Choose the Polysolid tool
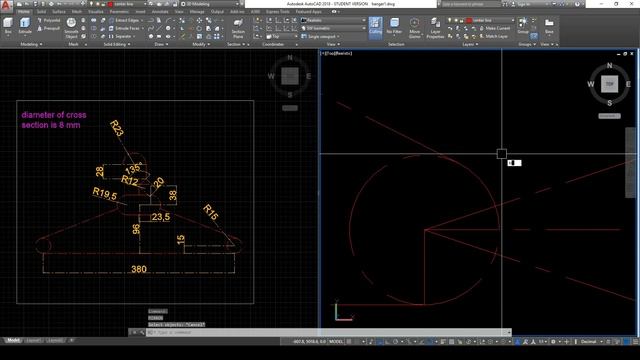 tap(49, 20)
